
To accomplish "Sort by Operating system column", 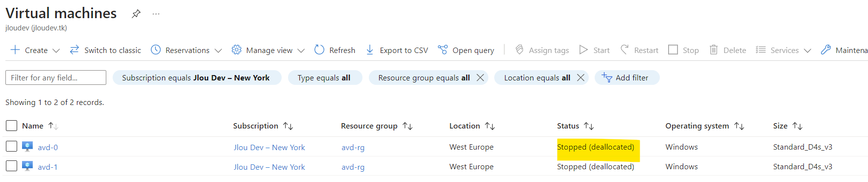I will [x=705, y=126].
